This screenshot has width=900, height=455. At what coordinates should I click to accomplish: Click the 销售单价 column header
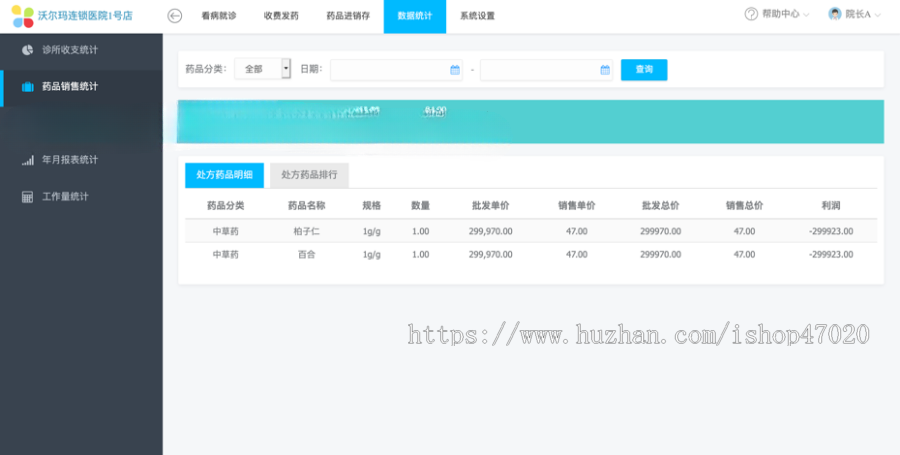577,205
